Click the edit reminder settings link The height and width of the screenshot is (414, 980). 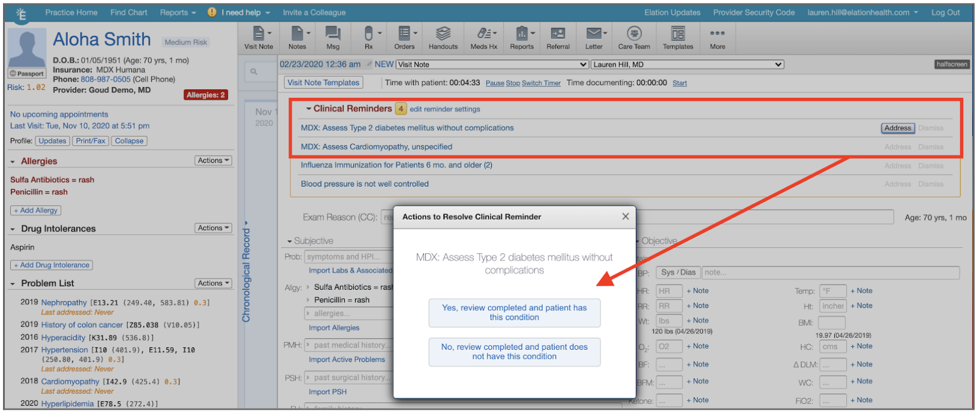[x=444, y=109]
